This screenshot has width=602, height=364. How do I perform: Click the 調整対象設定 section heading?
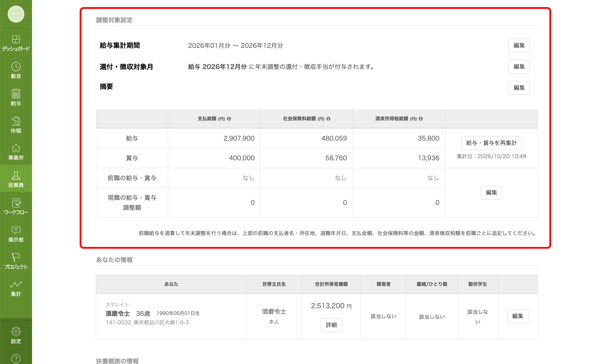tap(114, 20)
